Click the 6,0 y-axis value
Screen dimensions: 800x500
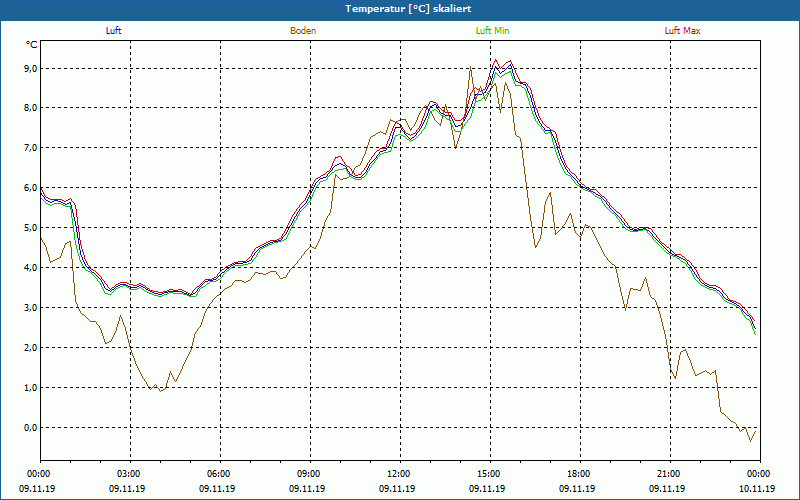pos(31,188)
